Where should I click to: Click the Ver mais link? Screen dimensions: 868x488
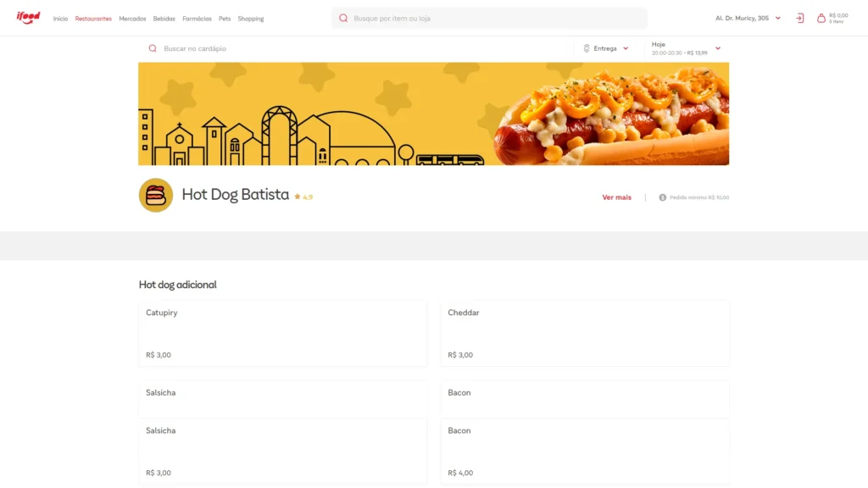click(x=617, y=197)
